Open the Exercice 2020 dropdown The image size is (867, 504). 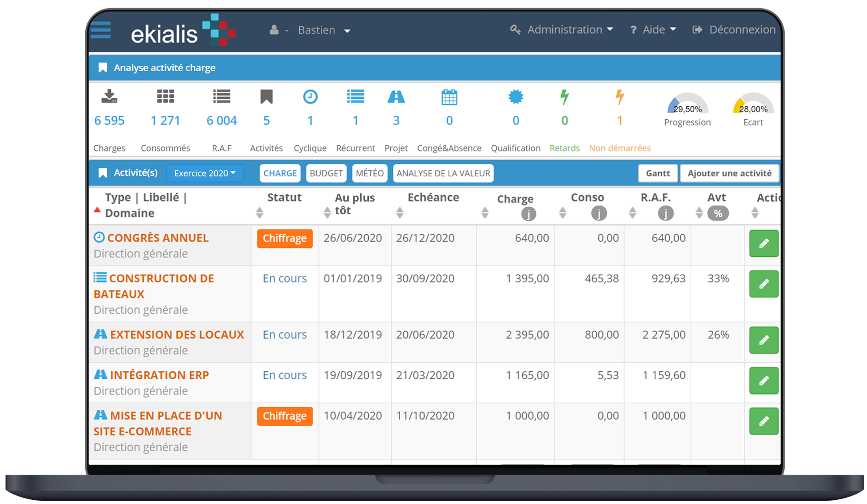tap(204, 173)
